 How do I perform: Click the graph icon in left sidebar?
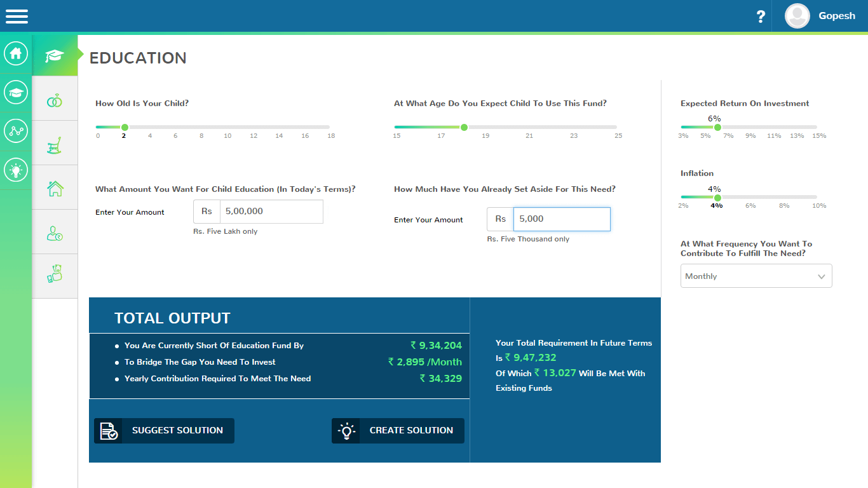pyautogui.click(x=16, y=131)
